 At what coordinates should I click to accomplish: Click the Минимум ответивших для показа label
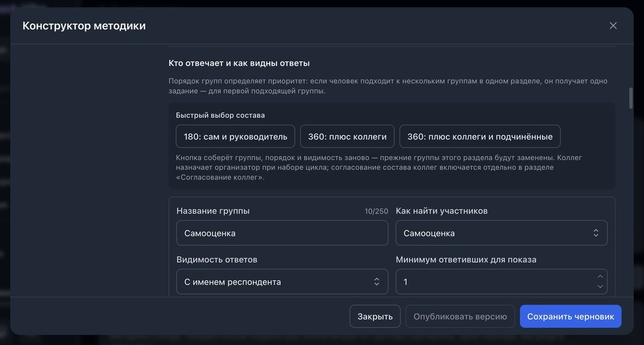click(x=466, y=260)
